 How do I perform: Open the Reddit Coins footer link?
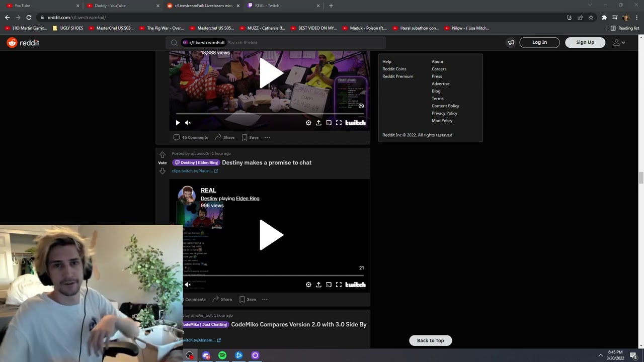pos(394,69)
